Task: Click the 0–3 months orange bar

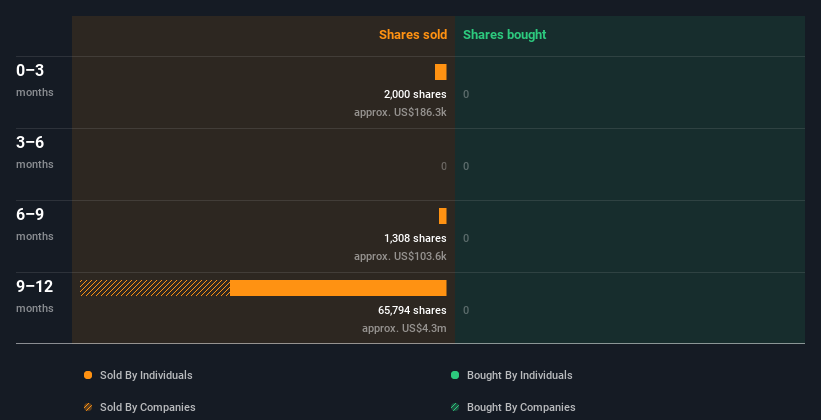Action: 441,72
